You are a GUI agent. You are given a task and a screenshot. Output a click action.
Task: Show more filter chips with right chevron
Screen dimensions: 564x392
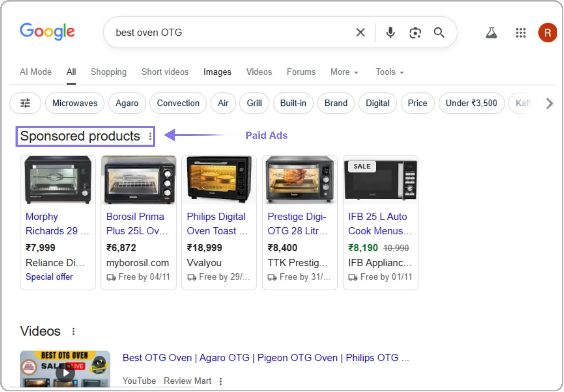(550, 103)
